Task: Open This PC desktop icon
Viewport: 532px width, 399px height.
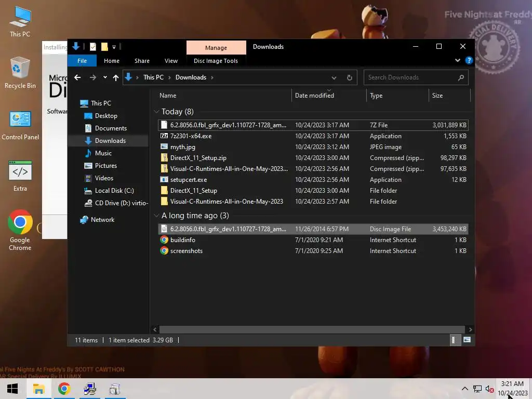Action: [20, 22]
